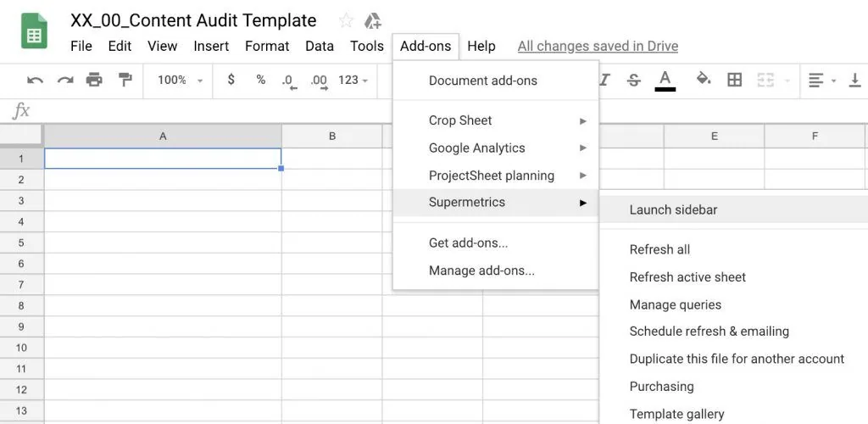Click the select-all corner box
Viewport: 868px width, 424px height.
21,137
